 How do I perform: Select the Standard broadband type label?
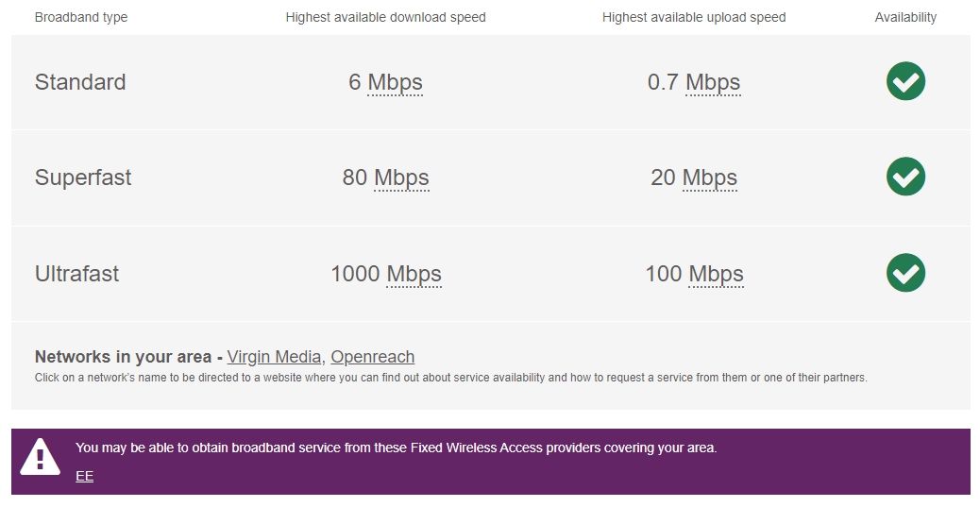coord(80,82)
